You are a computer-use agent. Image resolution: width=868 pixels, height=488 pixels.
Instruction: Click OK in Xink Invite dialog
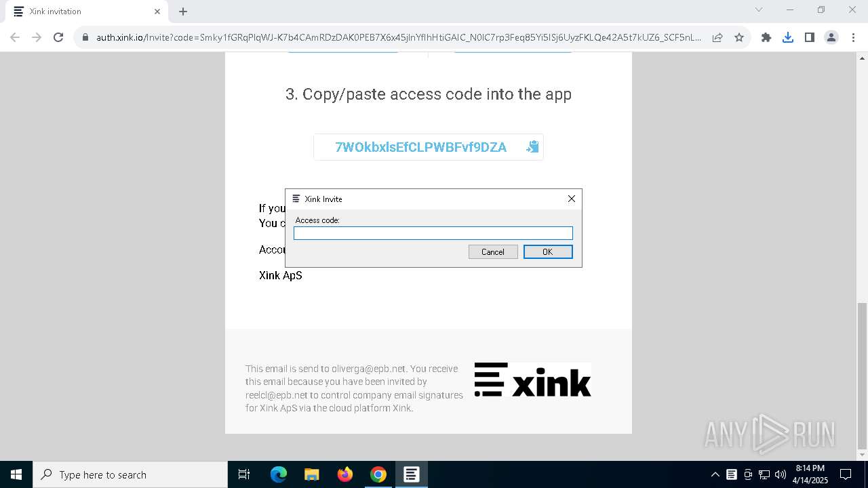pyautogui.click(x=548, y=252)
